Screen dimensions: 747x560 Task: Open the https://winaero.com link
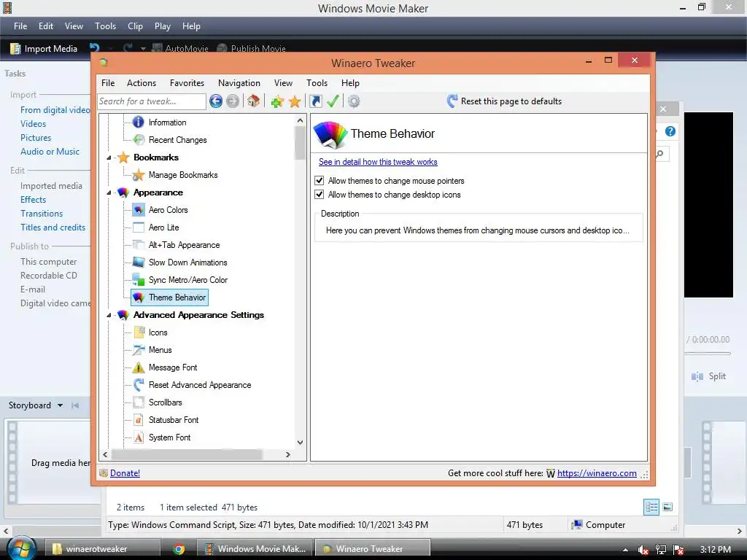(x=597, y=472)
